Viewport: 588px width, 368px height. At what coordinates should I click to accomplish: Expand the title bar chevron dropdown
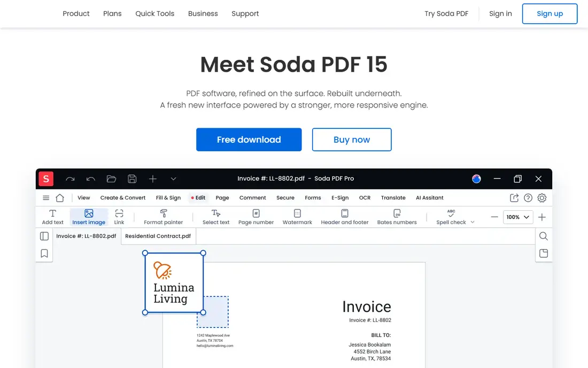[173, 179]
